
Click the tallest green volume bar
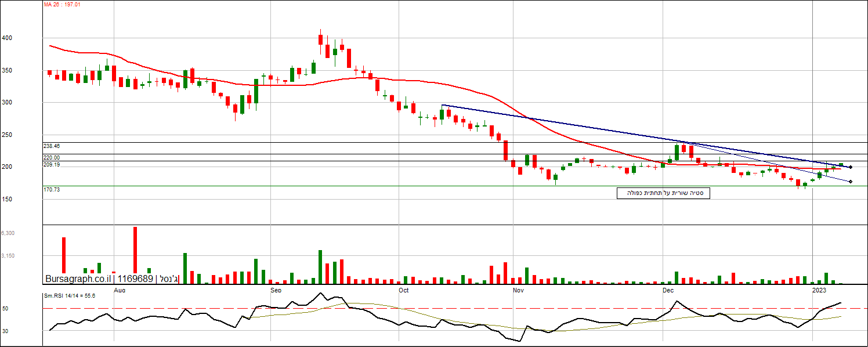[x=320, y=266]
